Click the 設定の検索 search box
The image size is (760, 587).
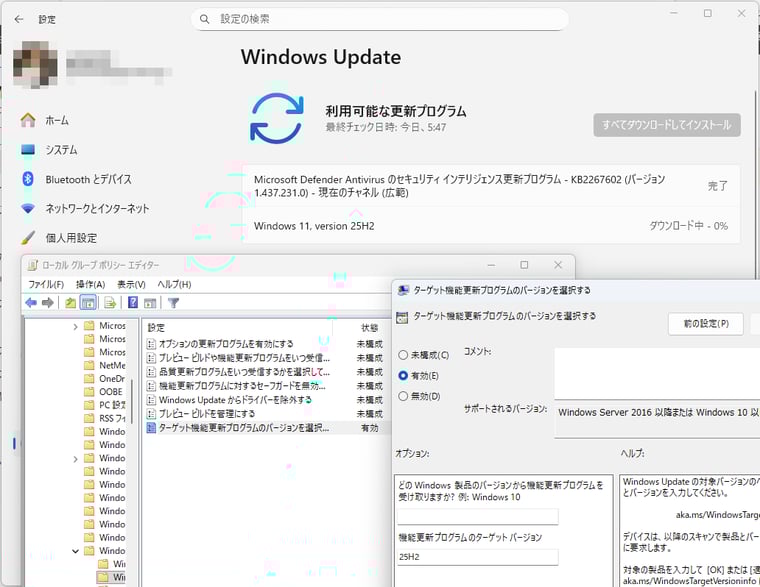[x=380, y=19]
